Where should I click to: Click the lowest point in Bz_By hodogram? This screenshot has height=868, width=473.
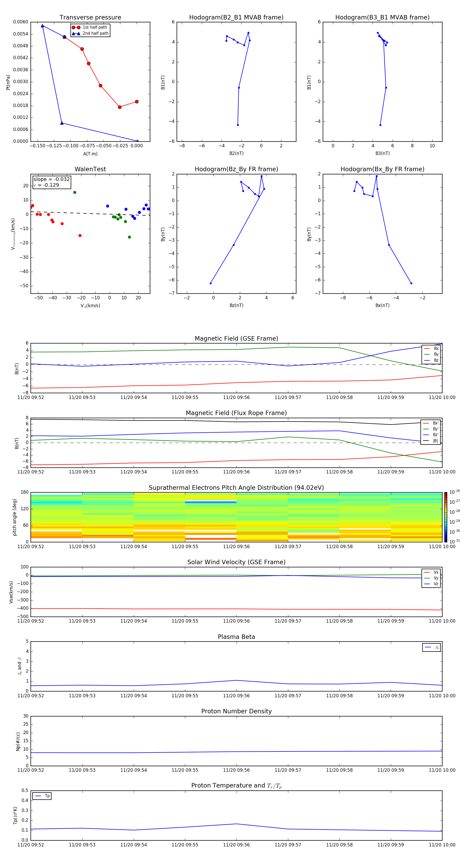[x=211, y=283]
